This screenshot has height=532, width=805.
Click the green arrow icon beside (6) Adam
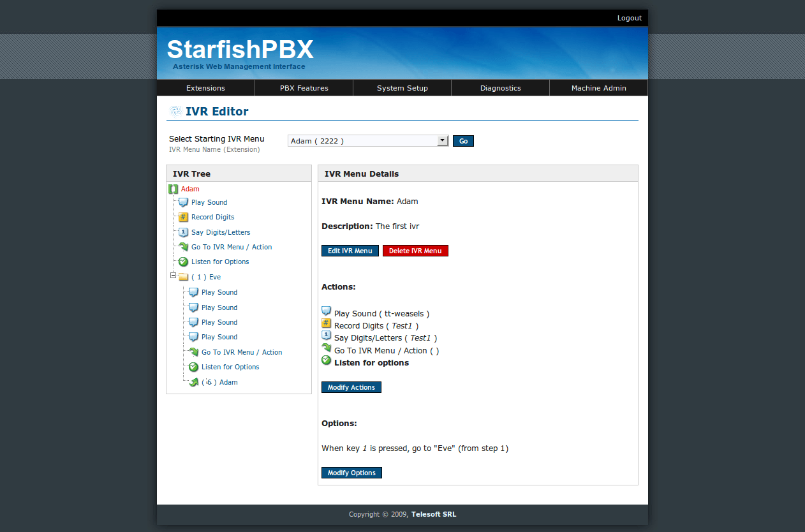tap(193, 382)
